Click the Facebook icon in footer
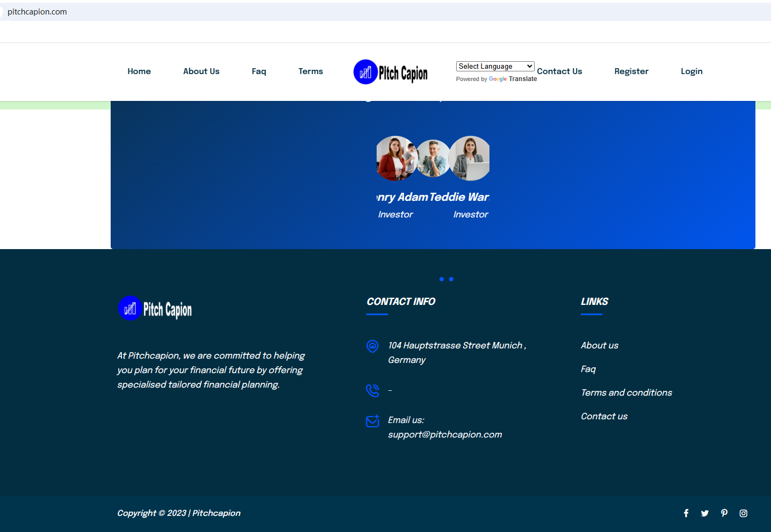771x532 pixels. [x=686, y=513]
